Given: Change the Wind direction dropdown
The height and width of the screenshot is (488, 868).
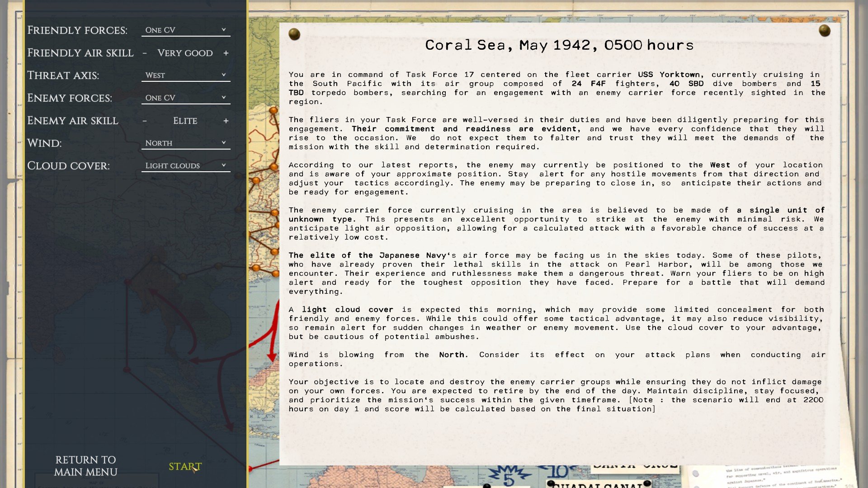Looking at the screenshot, I should pos(185,143).
